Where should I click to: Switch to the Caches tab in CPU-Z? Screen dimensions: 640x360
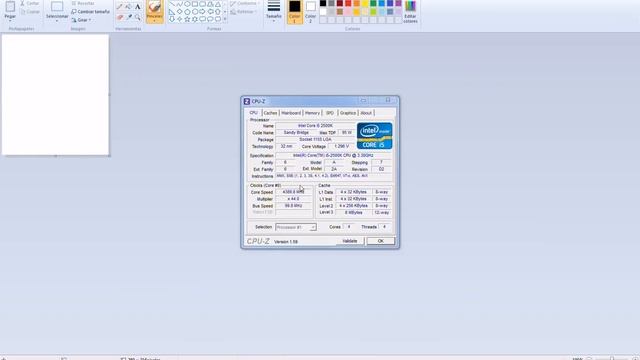(x=270, y=113)
